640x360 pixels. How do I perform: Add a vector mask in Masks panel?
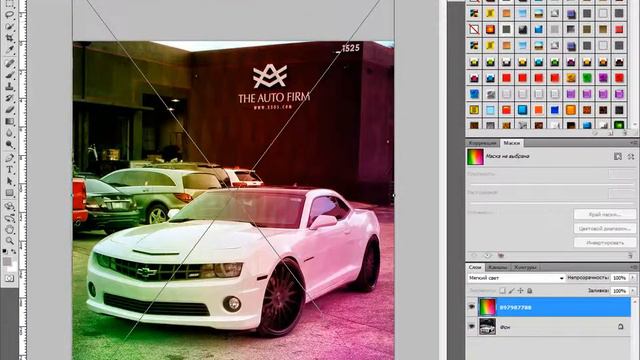[x=631, y=156]
